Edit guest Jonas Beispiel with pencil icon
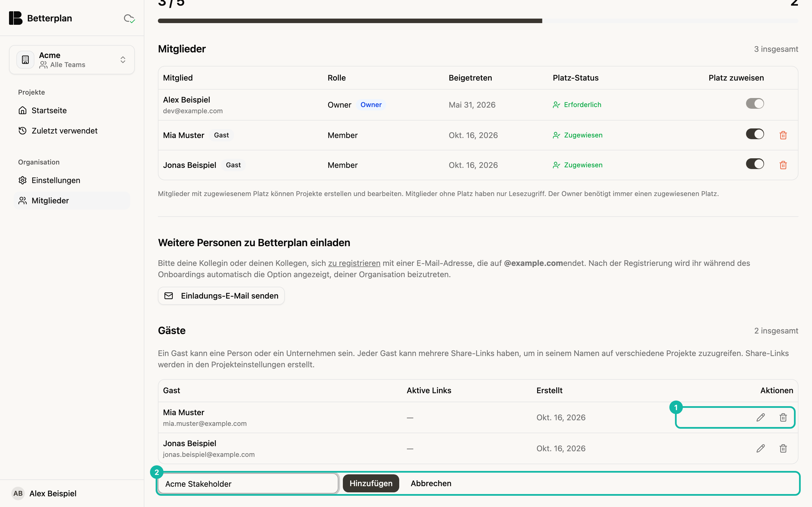 tap(761, 448)
